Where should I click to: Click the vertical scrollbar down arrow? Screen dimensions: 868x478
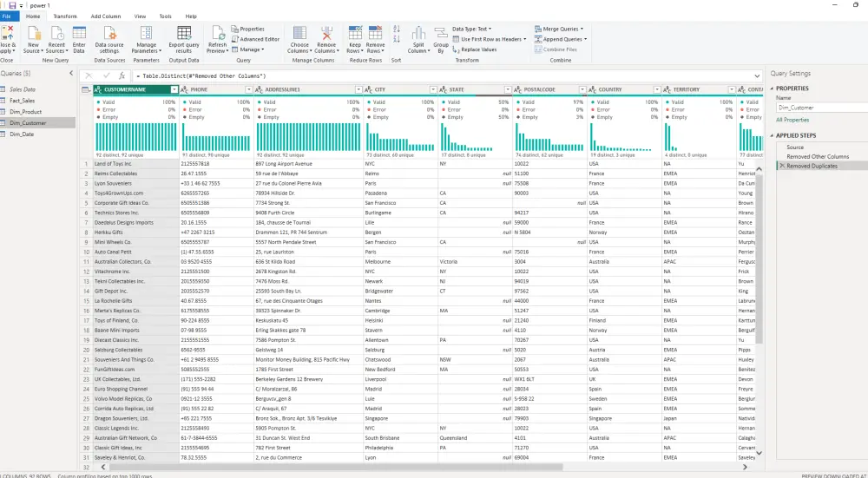759,453
